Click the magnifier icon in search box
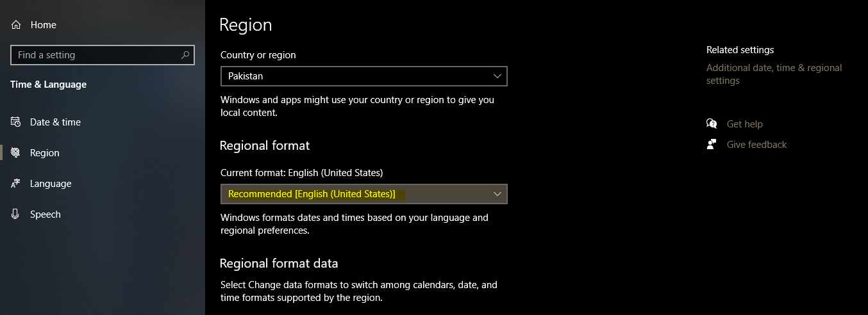 pos(185,55)
